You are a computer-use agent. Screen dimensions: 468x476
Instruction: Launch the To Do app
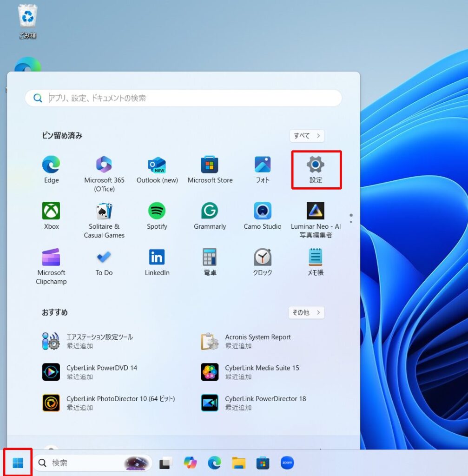point(104,262)
